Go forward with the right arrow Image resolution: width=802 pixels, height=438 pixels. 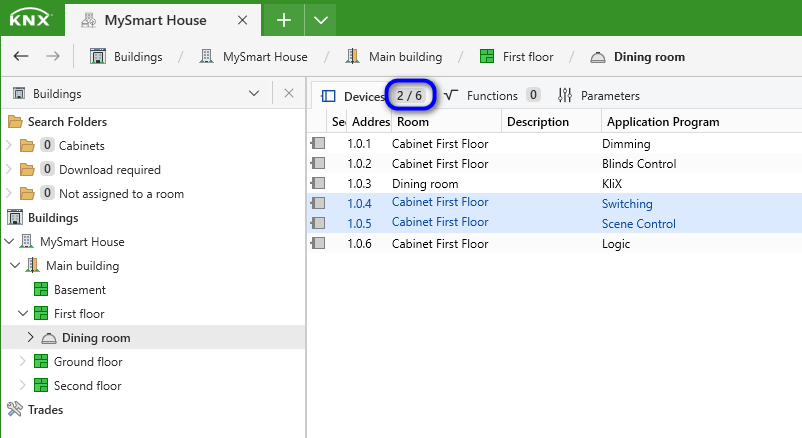tap(53, 56)
